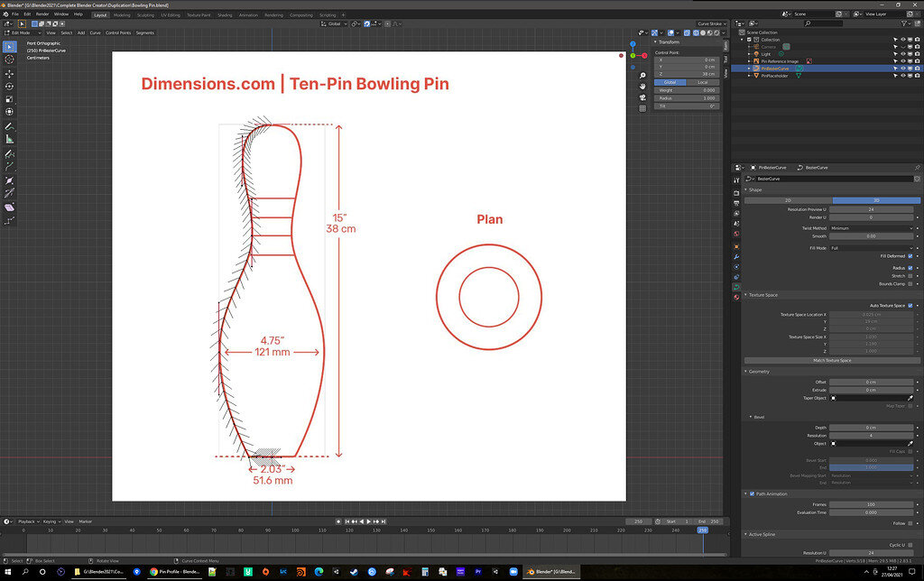
Task: Hide the Light object using its eye toggle
Action: pyautogui.click(x=903, y=53)
